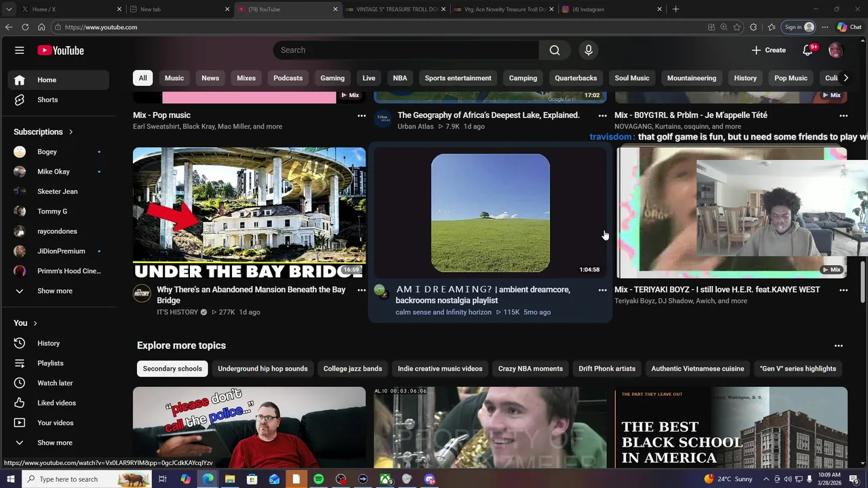Open Your videos
The width and height of the screenshot is (868, 488).
click(x=58, y=423)
